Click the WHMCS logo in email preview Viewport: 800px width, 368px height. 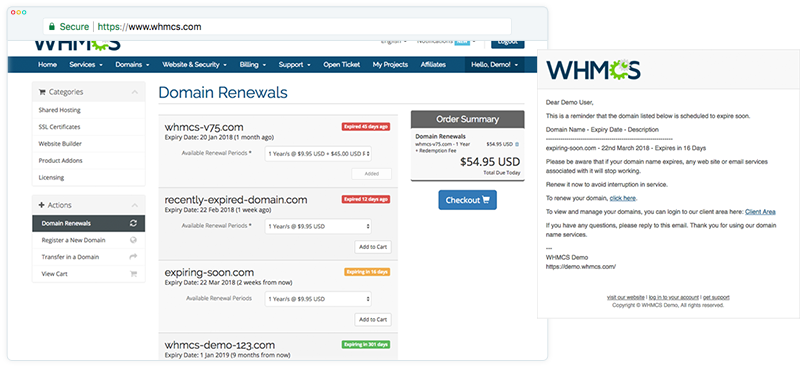tap(593, 69)
